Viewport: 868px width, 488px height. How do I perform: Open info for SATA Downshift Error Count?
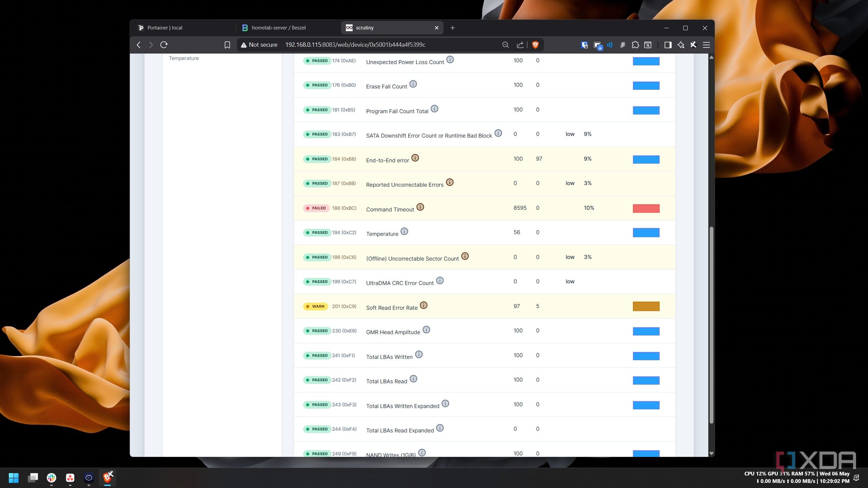pos(498,133)
